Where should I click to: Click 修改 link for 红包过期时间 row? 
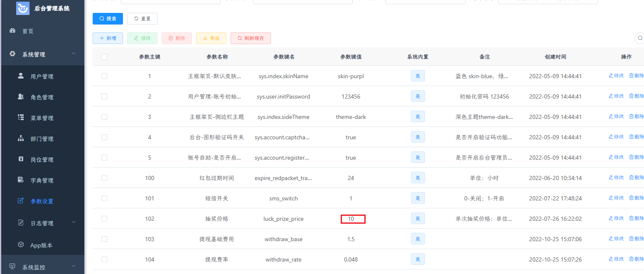click(616, 178)
